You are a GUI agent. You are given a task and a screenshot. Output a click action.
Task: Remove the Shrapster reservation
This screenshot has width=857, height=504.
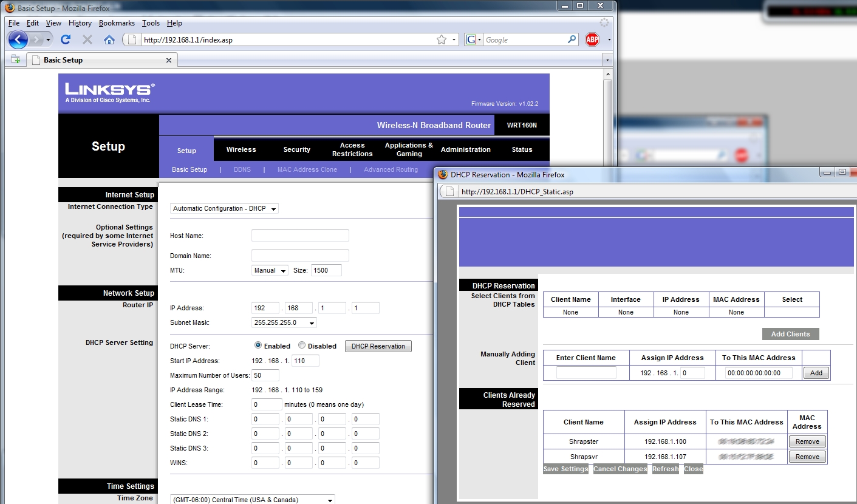[807, 441]
